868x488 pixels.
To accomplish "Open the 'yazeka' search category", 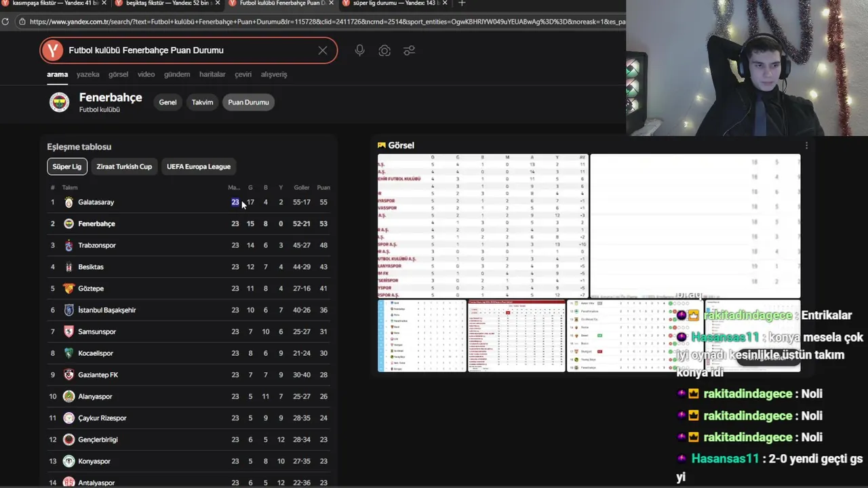I will 87,75.
